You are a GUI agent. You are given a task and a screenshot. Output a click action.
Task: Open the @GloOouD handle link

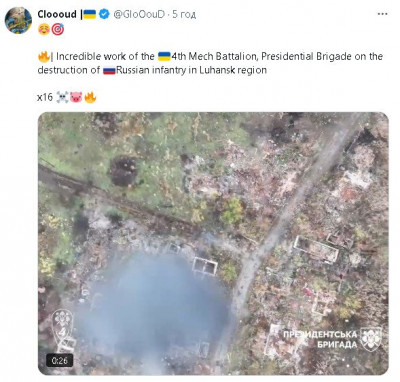click(139, 14)
